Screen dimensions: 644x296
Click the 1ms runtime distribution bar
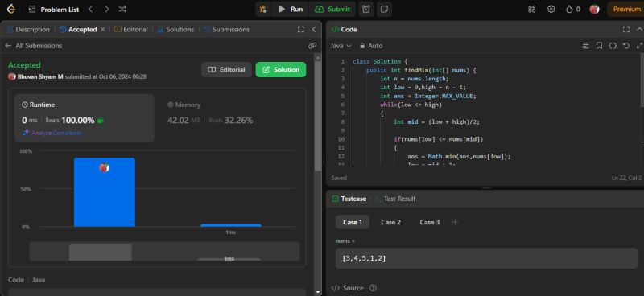tap(231, 225)
